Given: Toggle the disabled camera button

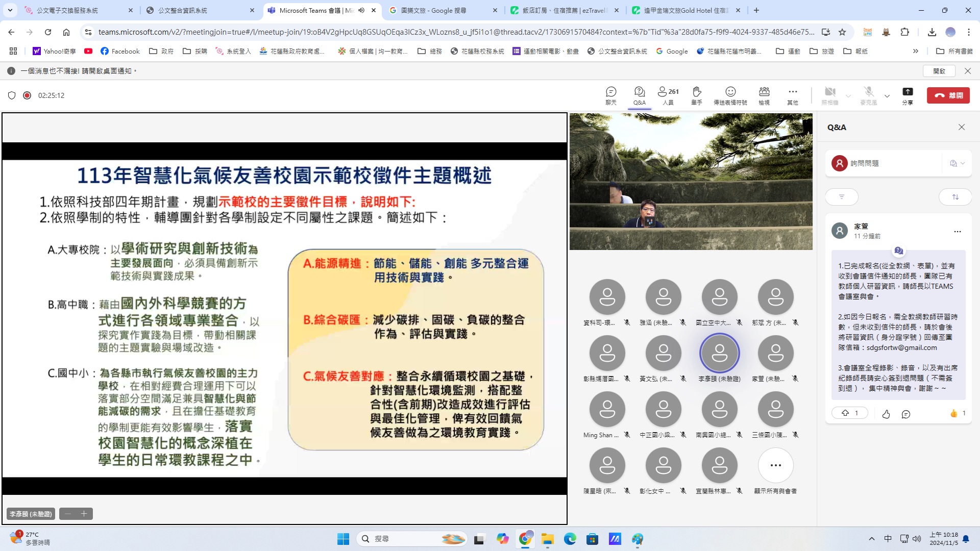Looking at the screenshot, I should [x=830, y=95].
